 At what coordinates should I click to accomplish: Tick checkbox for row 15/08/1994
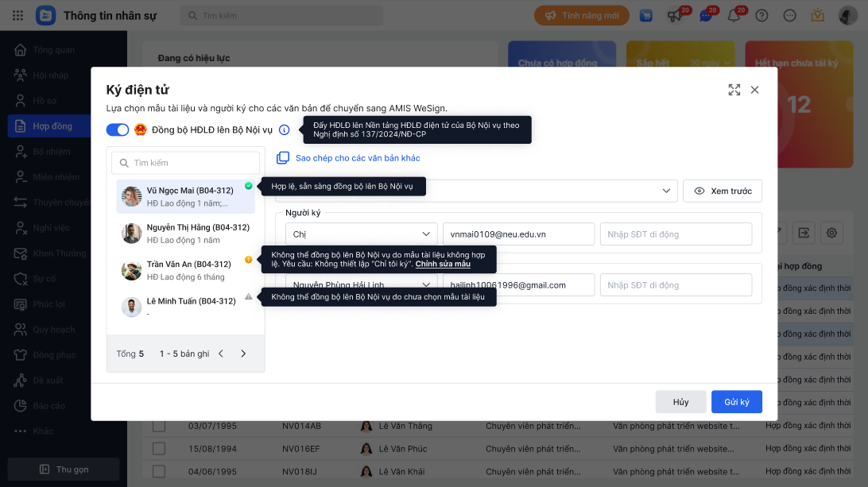click(x=159, y=448)
